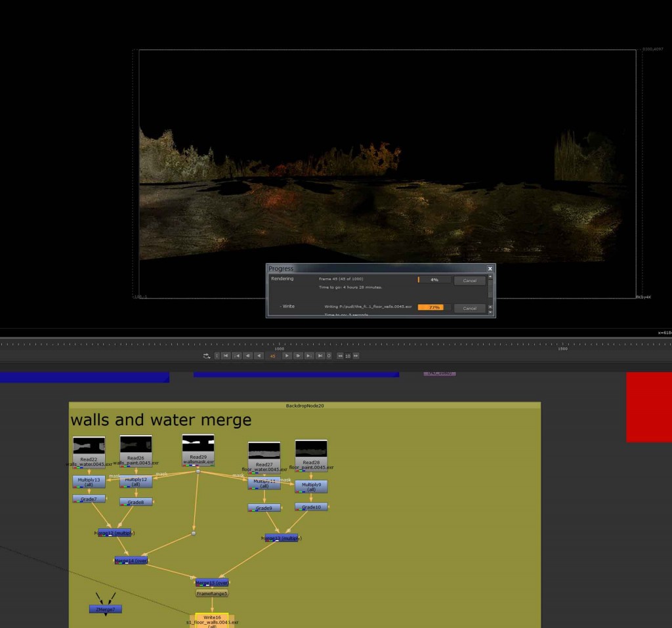
Task: Select the Grade9 node
Action: pos(264,508)
